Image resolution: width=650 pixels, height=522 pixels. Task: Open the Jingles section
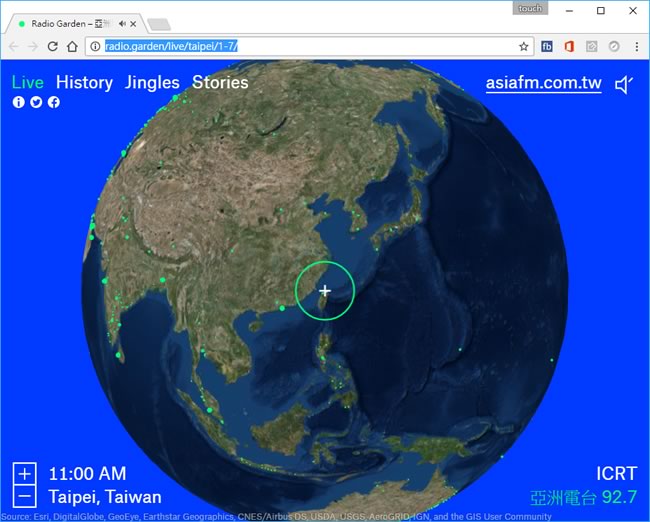pos(152,83)
